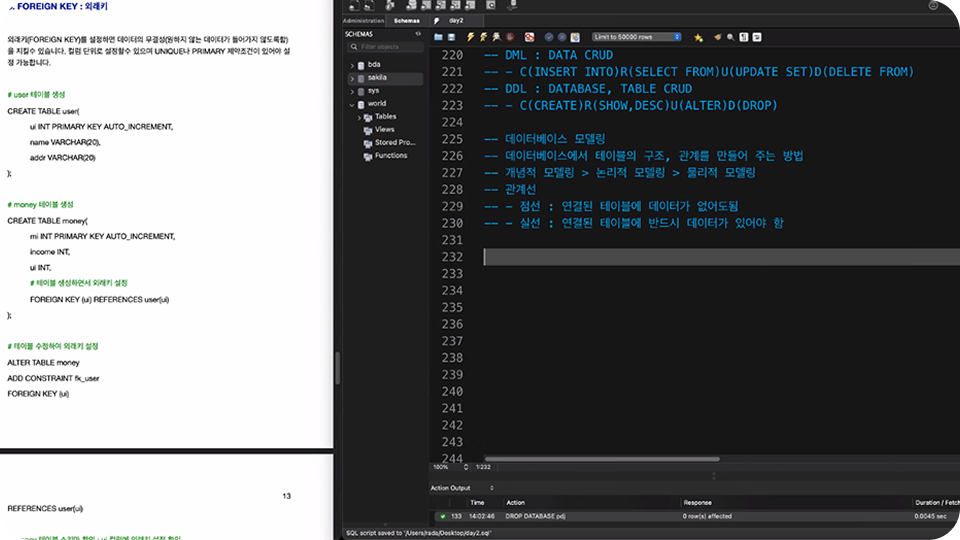
Task: Click the Time column header
Action: pos(477,503)
